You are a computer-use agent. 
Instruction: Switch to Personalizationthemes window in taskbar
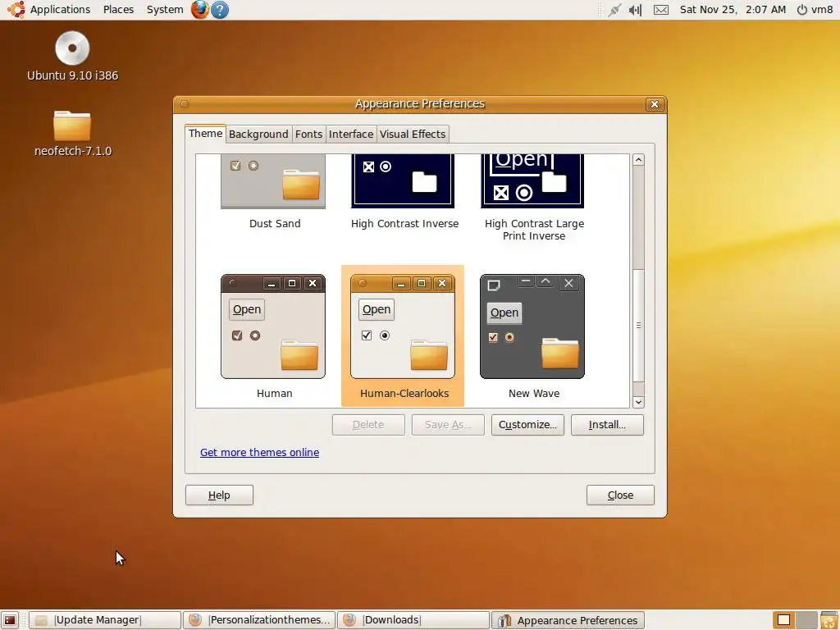pyautogui.click(x=259, y=620)
